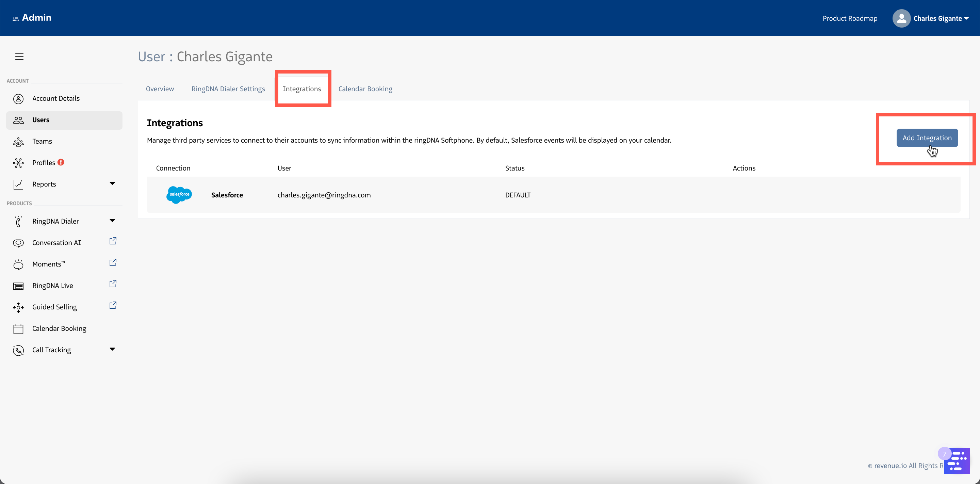
Task: Click the Profiles red alert badge
Action: [61, 162]
